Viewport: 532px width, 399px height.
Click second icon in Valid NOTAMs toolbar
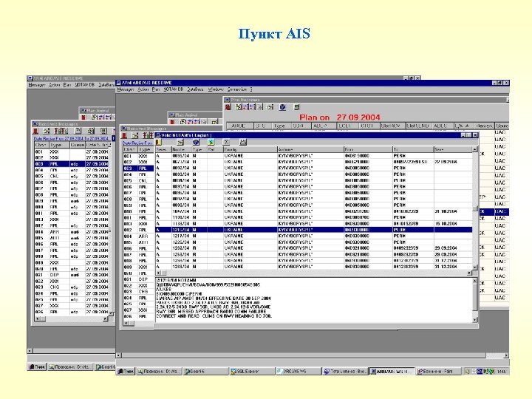[180, 142]
